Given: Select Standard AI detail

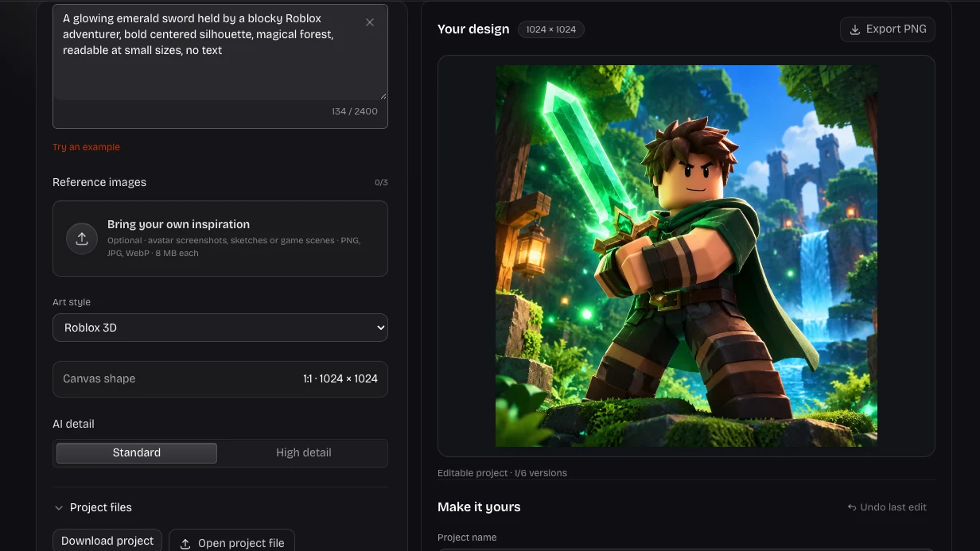Looking at the screenshot, I should [x=137, y=453].
